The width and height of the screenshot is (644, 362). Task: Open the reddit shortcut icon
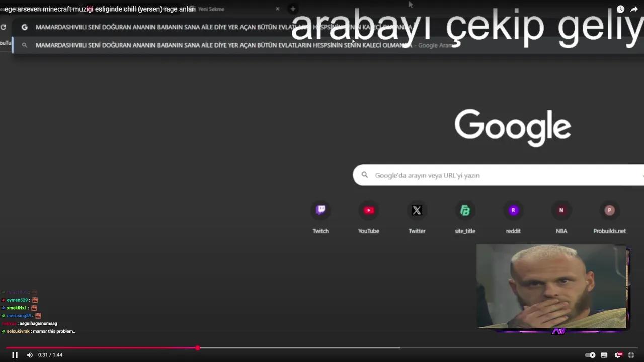513,210
